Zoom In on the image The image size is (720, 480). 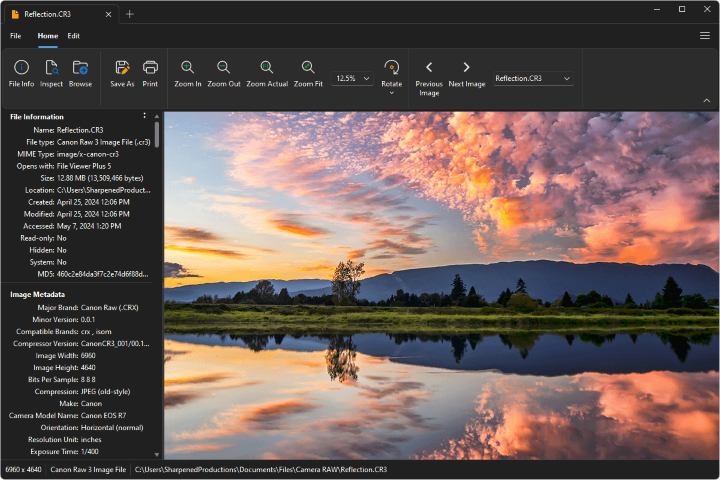[x=187, y=68]
